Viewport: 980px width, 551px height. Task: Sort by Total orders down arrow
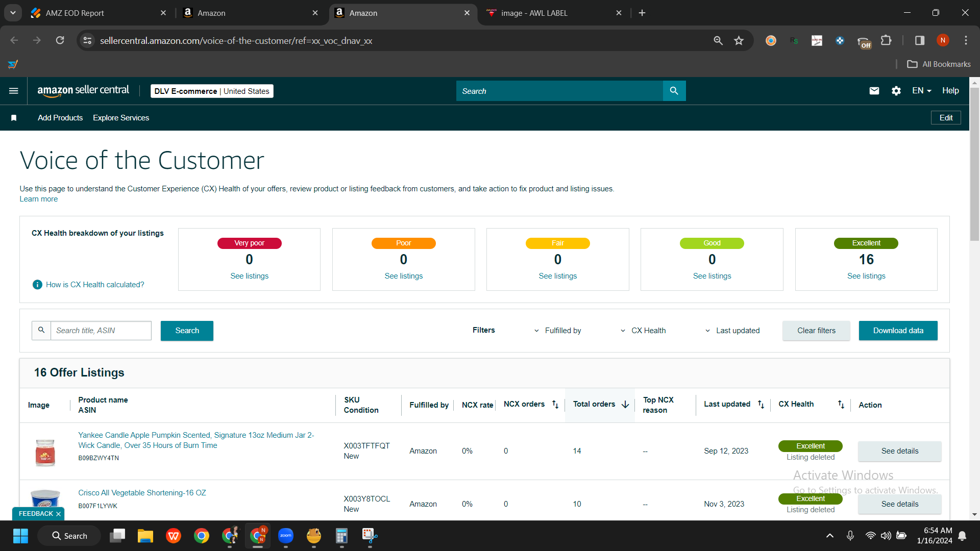click(x=625, y=405)
